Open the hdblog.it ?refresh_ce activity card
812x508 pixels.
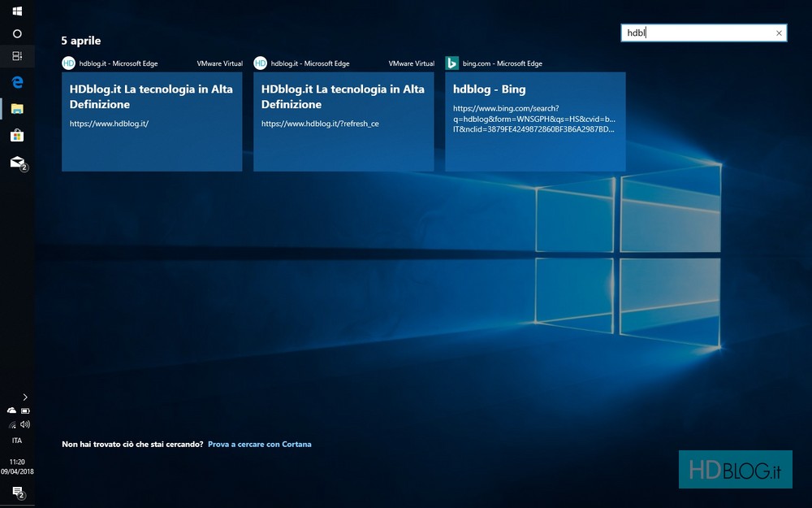(x=343, y=122)
